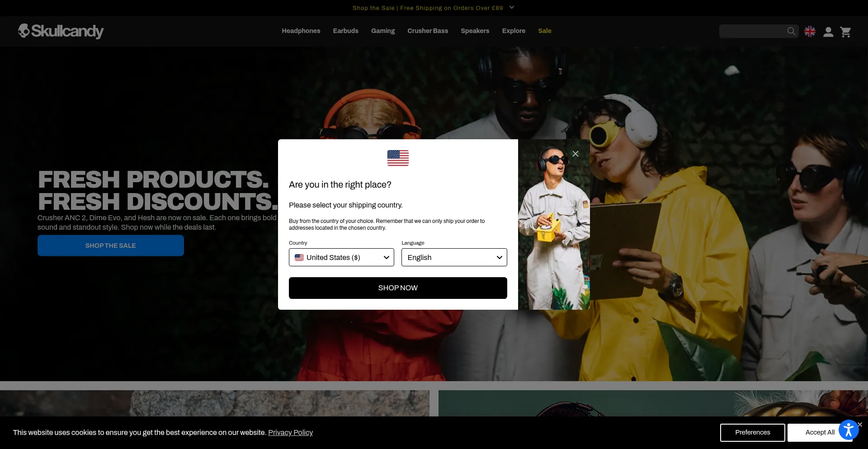Click the Skullcandy logo
This screenshot has height=449, width=868.
[x=61, y=31]
